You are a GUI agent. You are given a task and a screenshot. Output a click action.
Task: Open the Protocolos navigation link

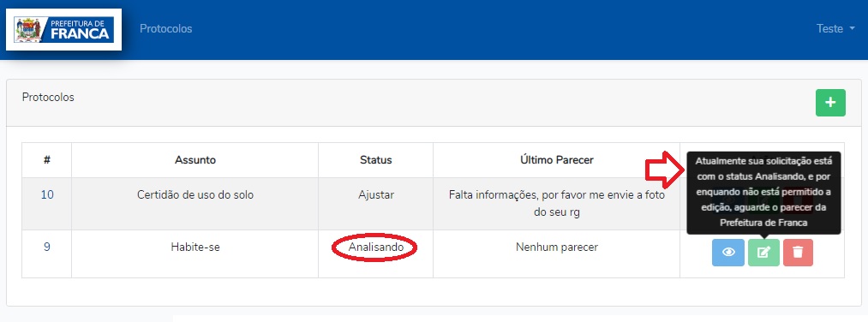coord(166,29)
